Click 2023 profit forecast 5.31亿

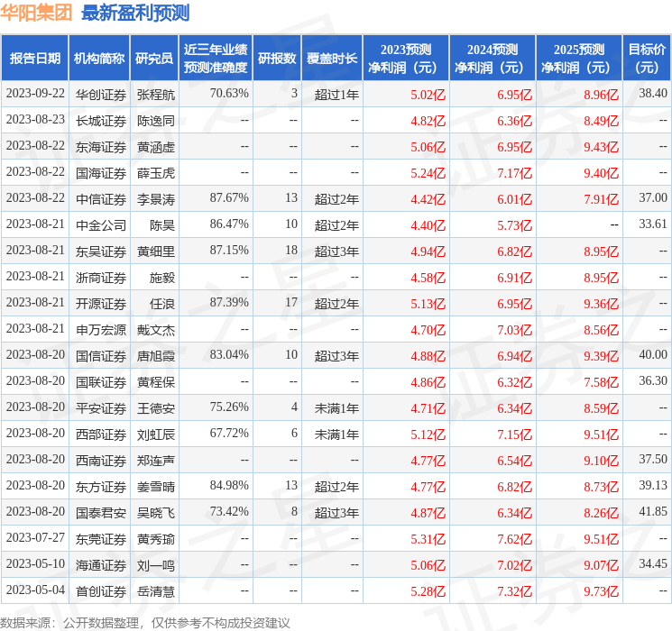(428, 539)
